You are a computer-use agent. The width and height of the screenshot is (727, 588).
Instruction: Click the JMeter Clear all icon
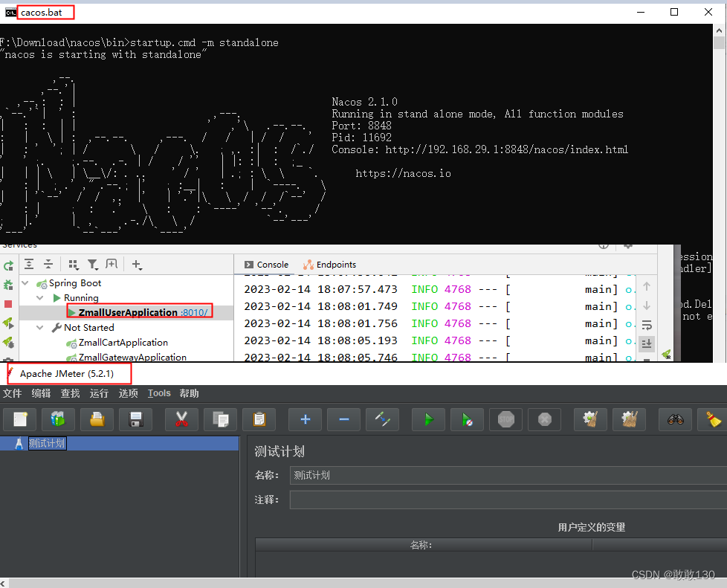[629, 420]
